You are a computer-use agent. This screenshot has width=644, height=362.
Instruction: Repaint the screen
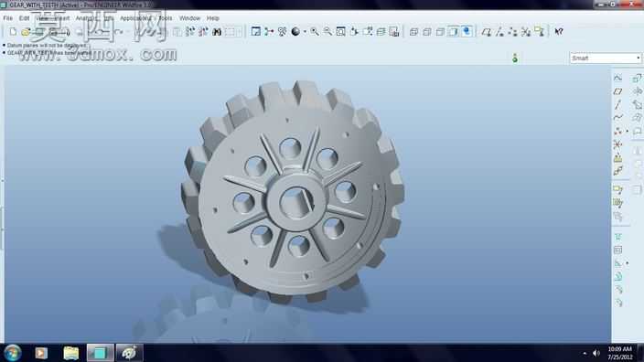[x=256, y=32]
